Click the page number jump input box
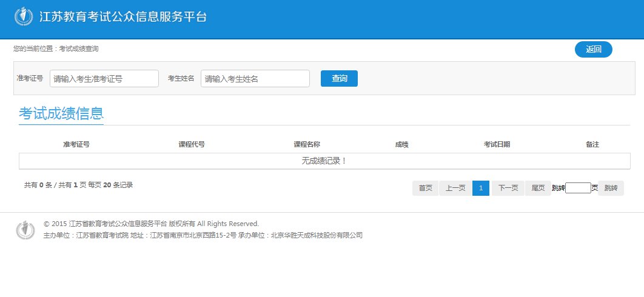The image size is (644, 297). click(578, 189)
